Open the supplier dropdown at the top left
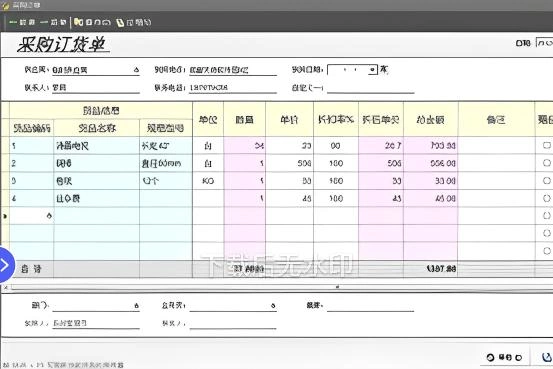This screenshot has width=553, height=369. (136, 70)
